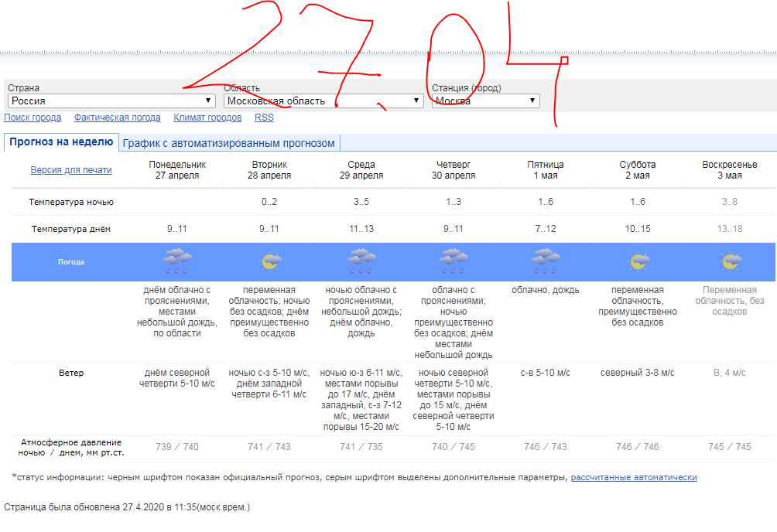Screen dimensions: 777x532
Task: Click wind value северный 3-8 м/с
Action: pos(638,373)
